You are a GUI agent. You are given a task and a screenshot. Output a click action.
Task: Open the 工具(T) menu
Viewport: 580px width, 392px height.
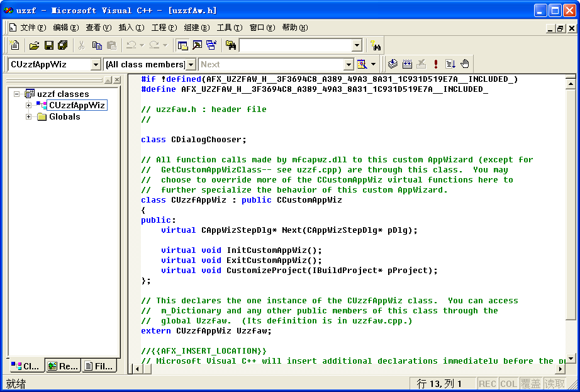click(x=230, y=28)
